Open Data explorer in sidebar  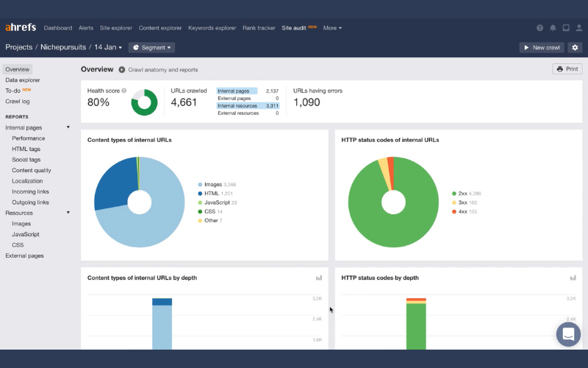pos(23,80)
